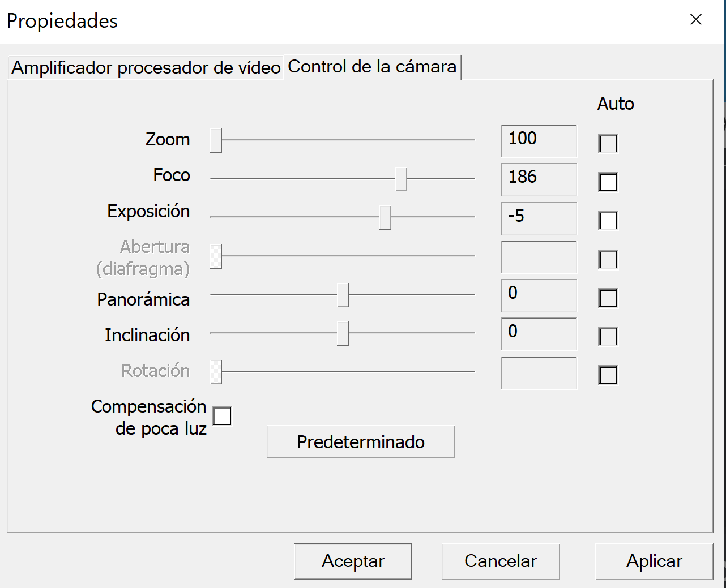Image resolution: width=726 pixels, height=588 pixels.
Task: Enable Compensación de poca luz checkbox
Action: [x=222, y=417]
